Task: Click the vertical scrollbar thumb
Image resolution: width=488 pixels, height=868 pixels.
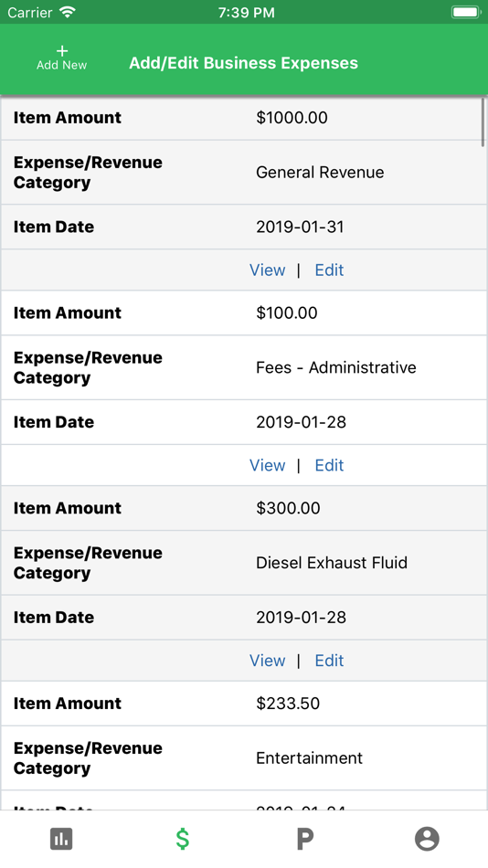Action: coord(483,122)
